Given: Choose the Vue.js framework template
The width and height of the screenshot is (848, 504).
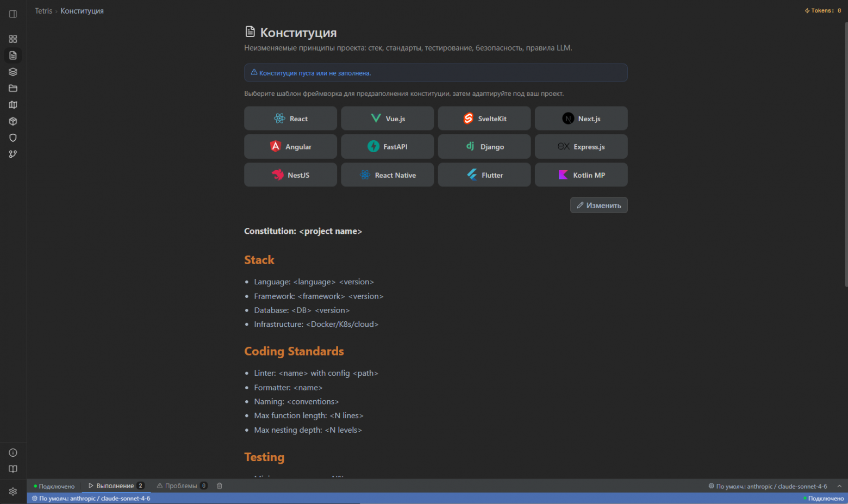Looking at the screenshot, I should (388, 119).
